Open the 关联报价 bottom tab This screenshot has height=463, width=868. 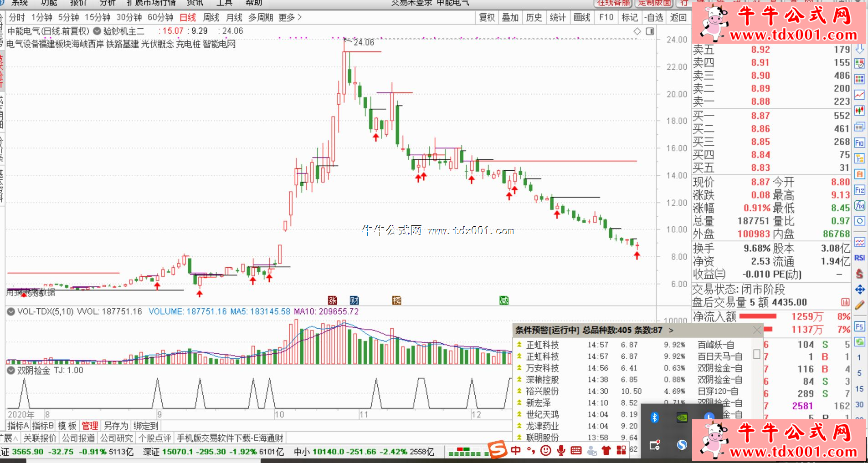(40, 438)
